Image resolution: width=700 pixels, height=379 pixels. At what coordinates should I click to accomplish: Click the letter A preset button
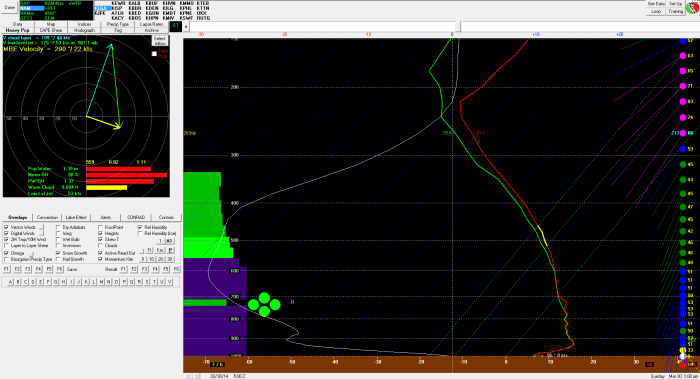click(x=11, y=282)
